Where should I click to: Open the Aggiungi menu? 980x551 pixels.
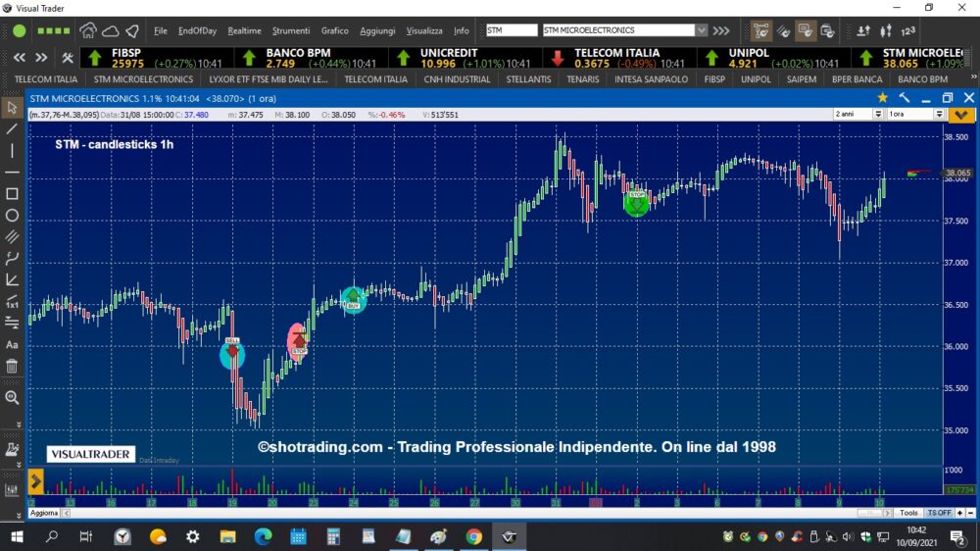point(377,30)
